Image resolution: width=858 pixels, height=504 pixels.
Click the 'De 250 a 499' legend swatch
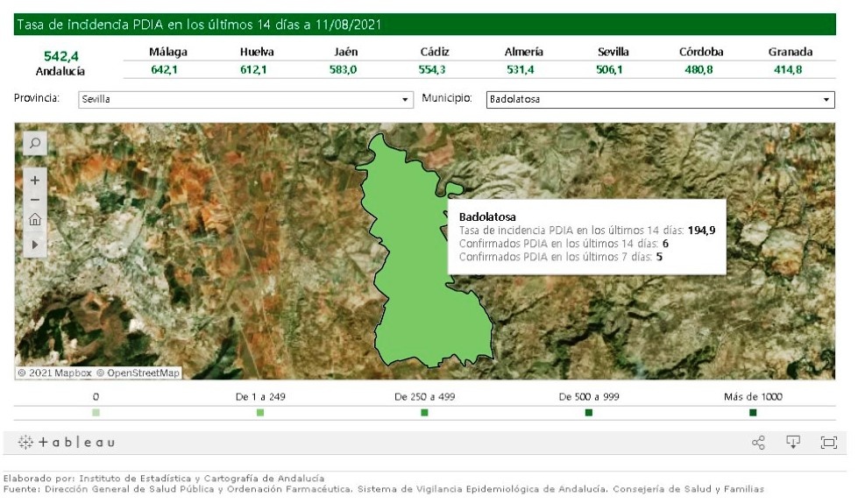tap(424, 413)
